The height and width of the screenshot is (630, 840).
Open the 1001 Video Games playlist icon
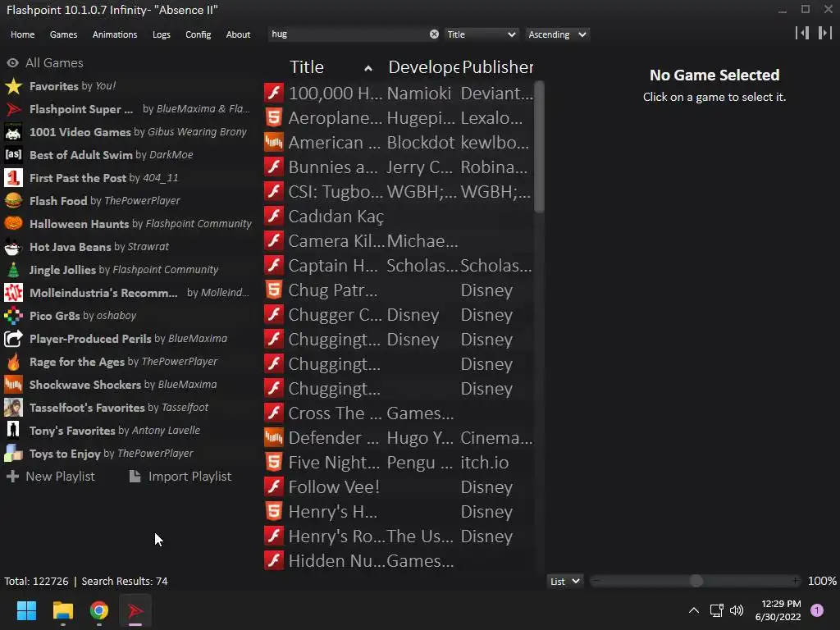(13, 132)
